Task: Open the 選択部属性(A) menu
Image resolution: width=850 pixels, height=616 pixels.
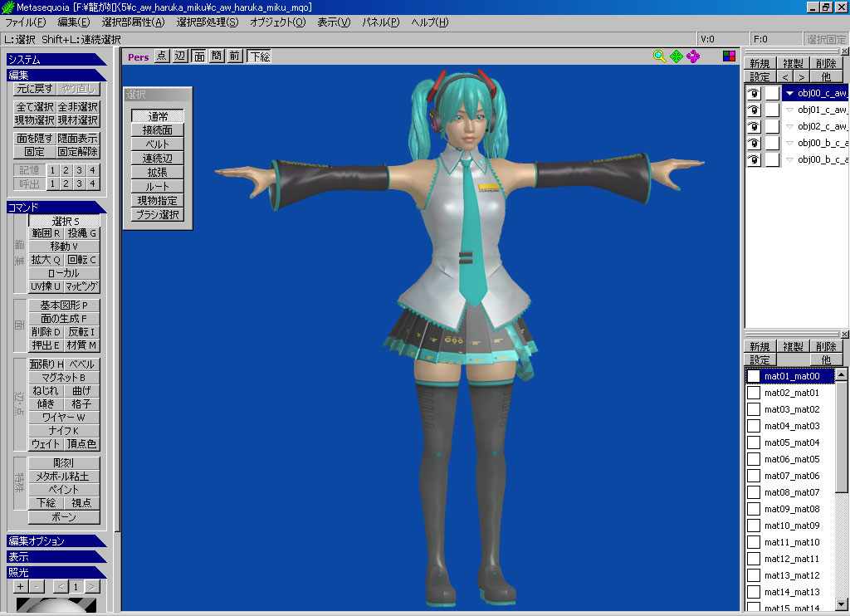Action: pos(134,22)
